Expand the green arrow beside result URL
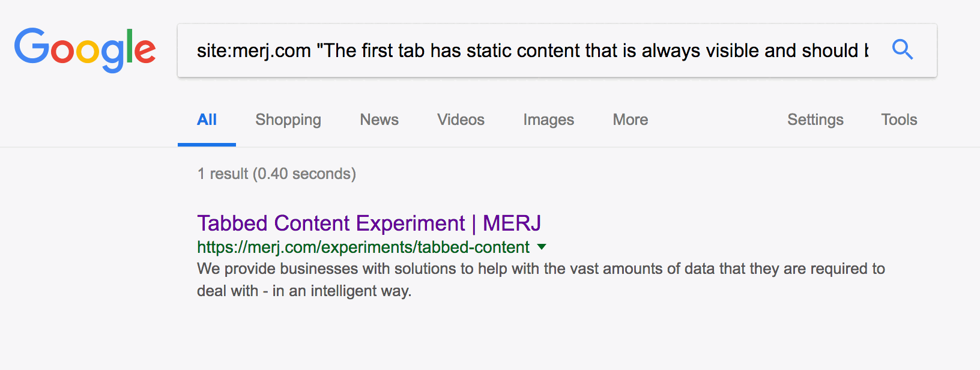The image size is (980, 370). (x=542, y=247)
